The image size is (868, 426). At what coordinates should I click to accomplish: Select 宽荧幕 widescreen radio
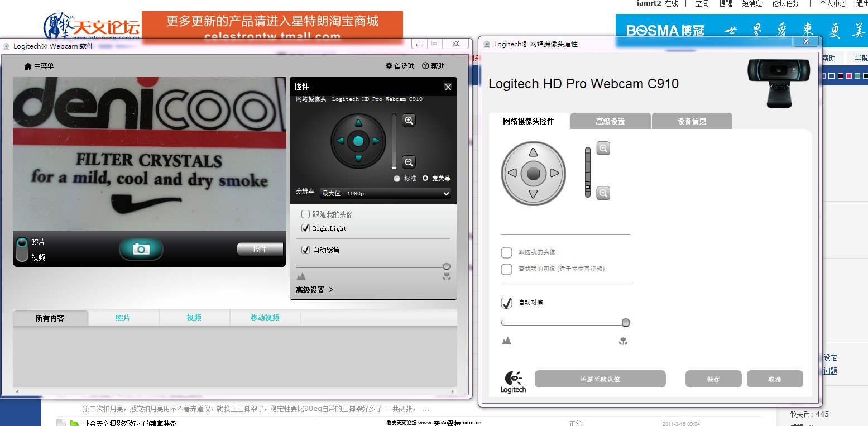point(426,179)
